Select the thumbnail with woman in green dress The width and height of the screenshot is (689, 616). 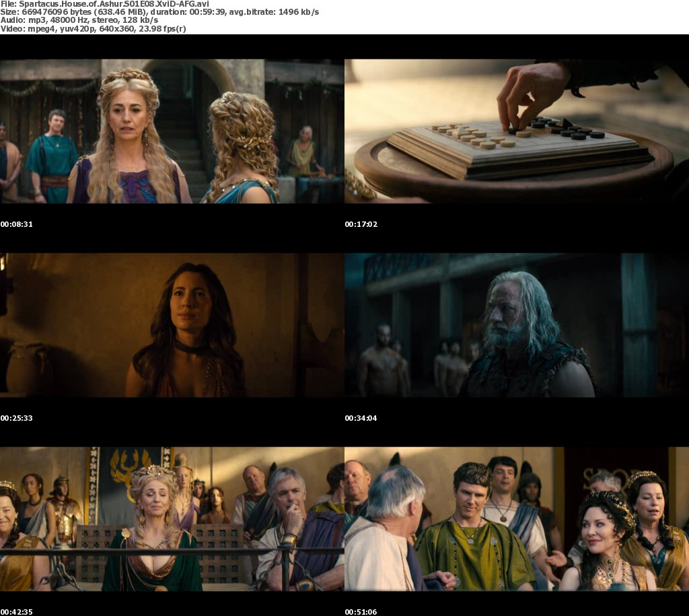[x=172, y=519]
